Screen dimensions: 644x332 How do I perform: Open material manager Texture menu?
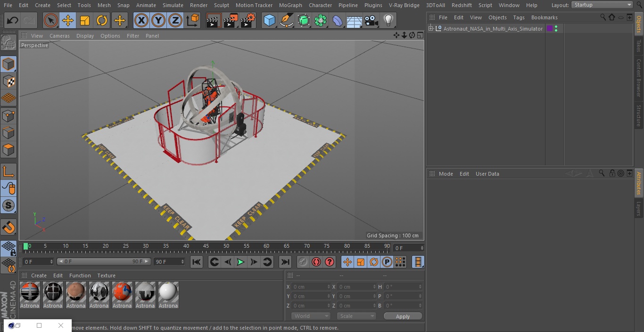106,275
